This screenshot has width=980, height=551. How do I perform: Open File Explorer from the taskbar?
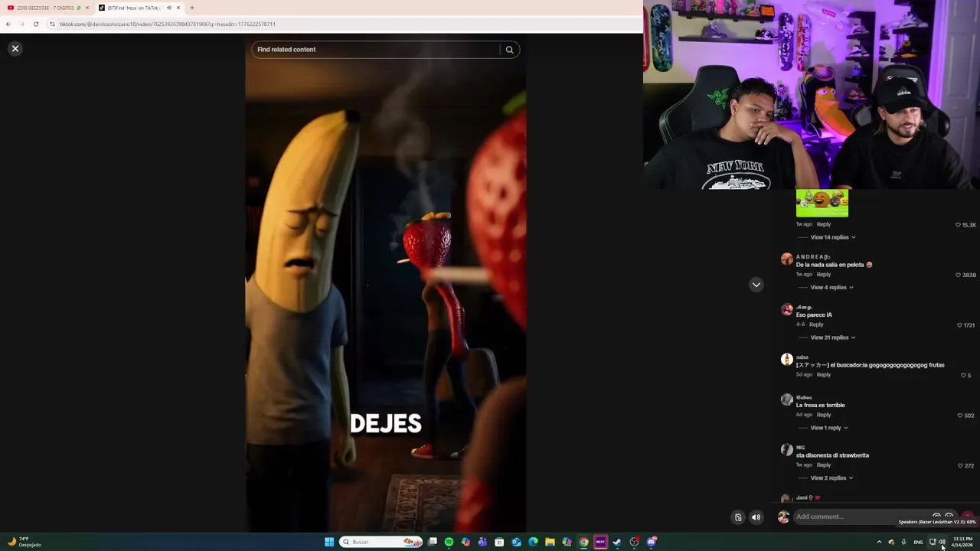tap(550, 542)
